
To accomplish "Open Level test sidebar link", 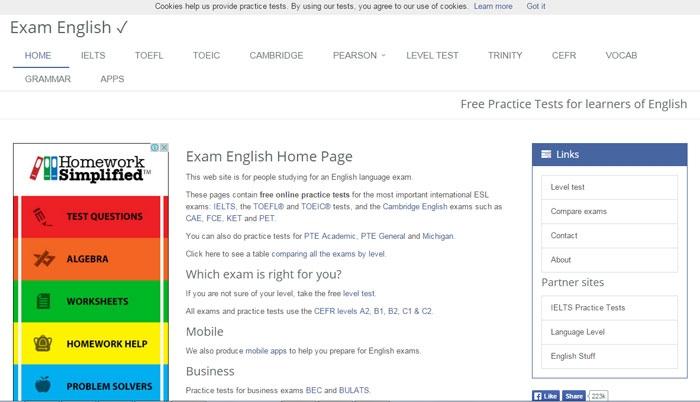I will pyautogui.click(x=609, y=187).
